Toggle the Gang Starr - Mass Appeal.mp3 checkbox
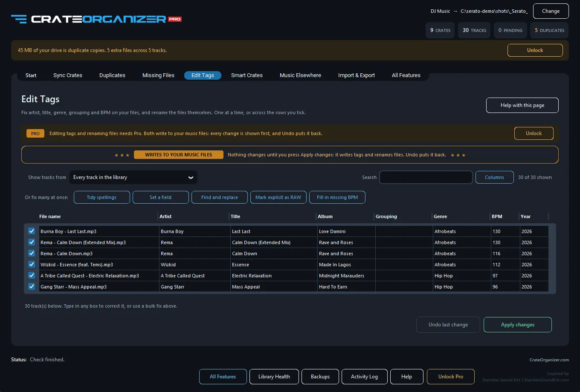The image size is (580, 392). (x=32, y=286)
